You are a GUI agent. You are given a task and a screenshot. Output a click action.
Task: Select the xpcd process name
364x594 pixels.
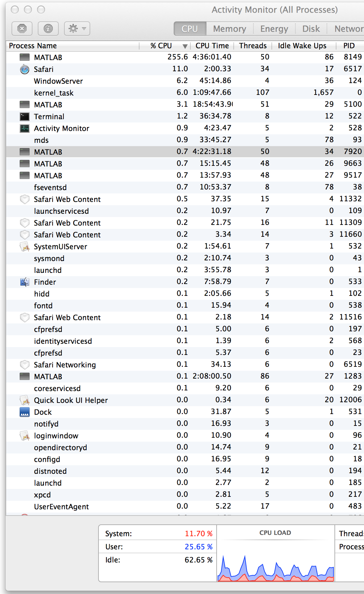tap(42, 495)
